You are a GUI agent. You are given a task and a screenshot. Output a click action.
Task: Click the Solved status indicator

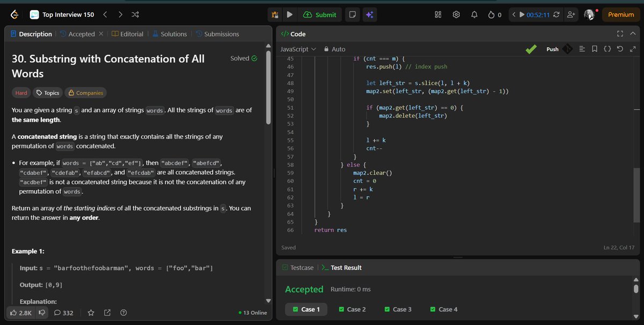244,58
